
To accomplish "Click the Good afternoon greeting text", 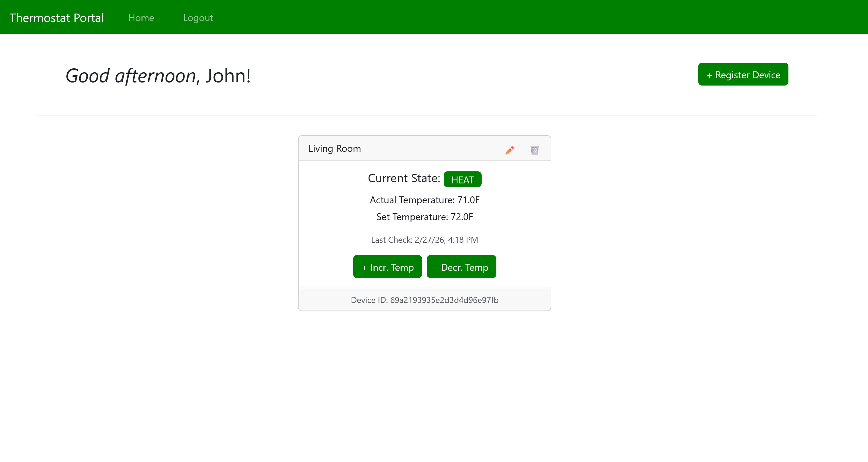I will [x=158, y=75].
